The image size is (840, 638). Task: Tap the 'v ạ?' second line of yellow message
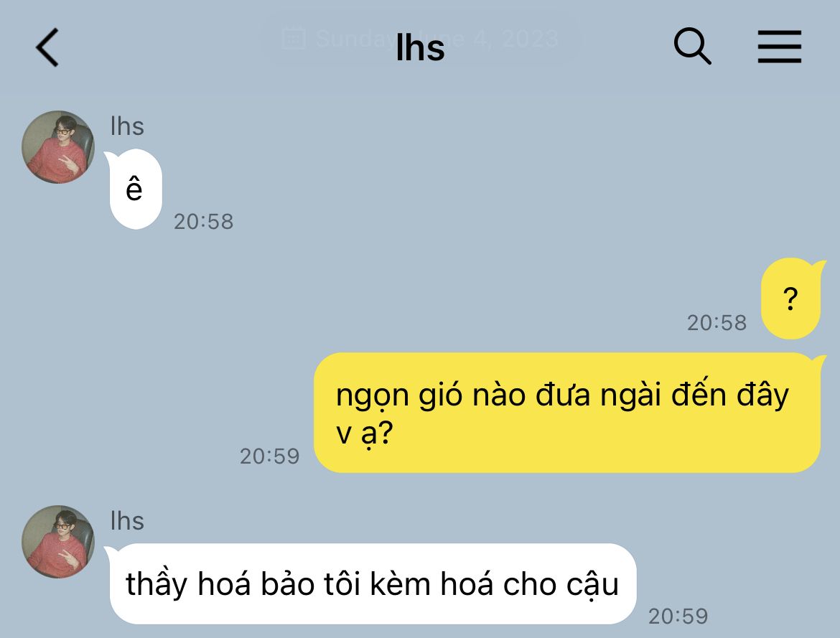pyautogui.click(x=365, y=433)
